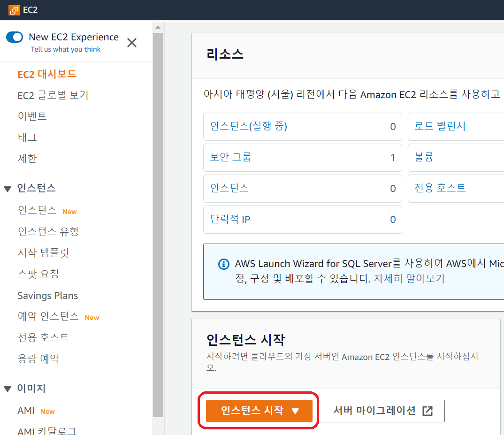Go to 태그 in the sidebar
Screen dimensions: 504x435
click(27, 137)
